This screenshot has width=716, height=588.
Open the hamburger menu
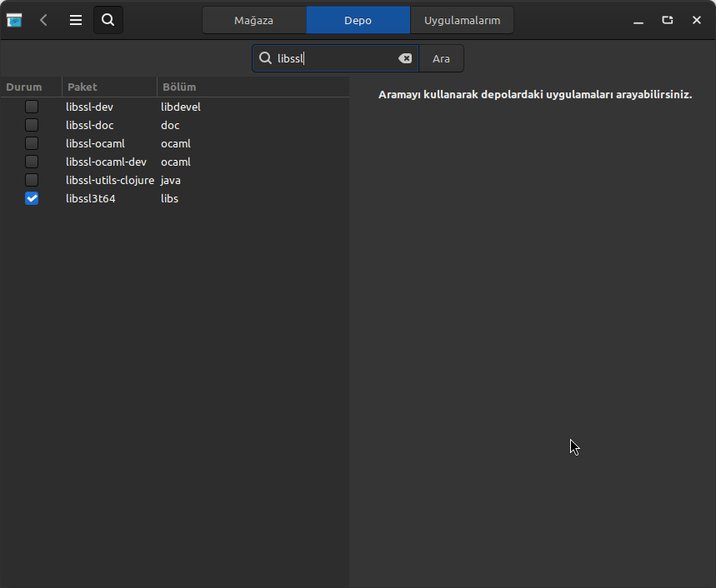tap(76, 20)
